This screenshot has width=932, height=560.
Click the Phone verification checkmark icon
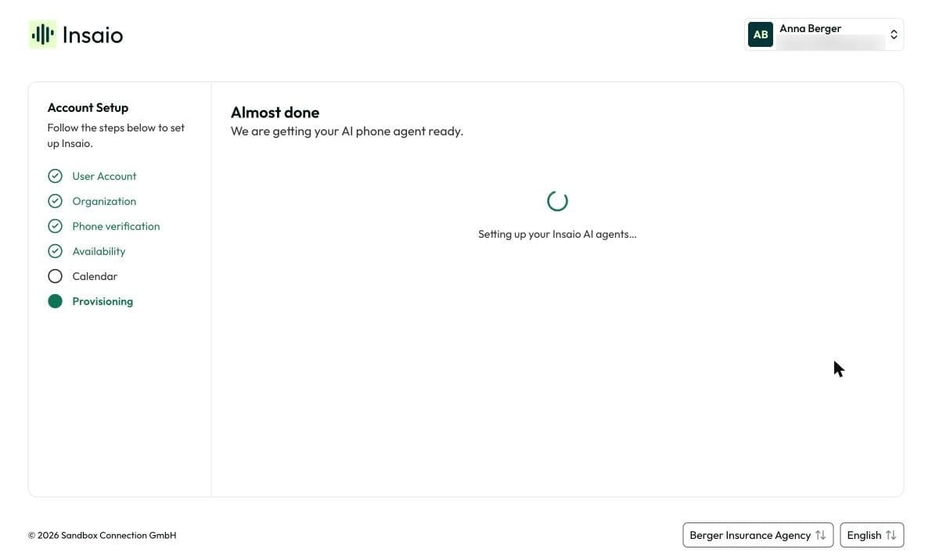(x=55, y=226)
